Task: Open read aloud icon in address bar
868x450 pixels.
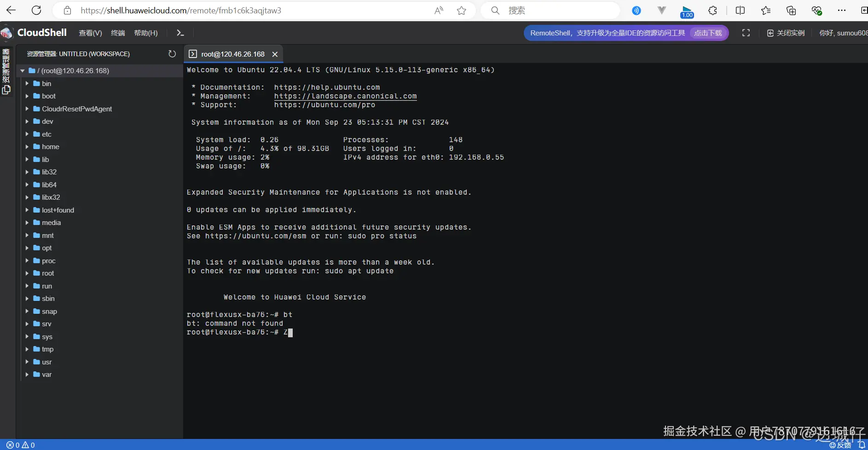Action: click(439, 10)
